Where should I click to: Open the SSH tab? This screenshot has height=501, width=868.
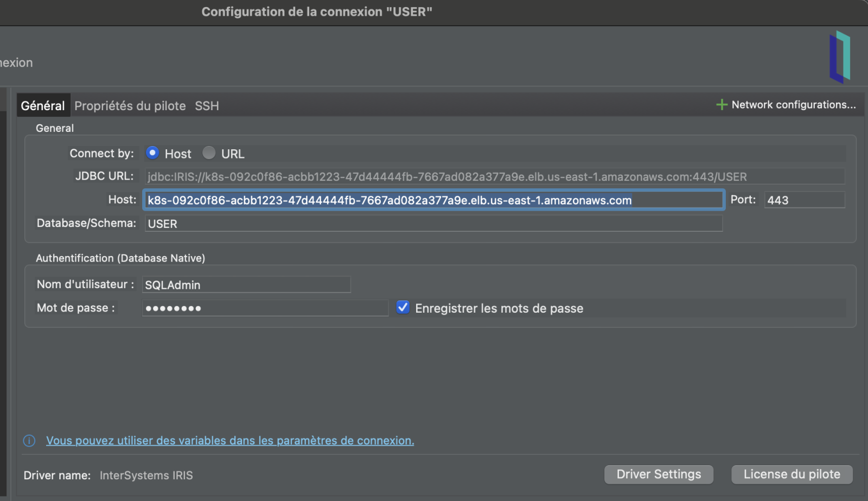click(207, 106)
